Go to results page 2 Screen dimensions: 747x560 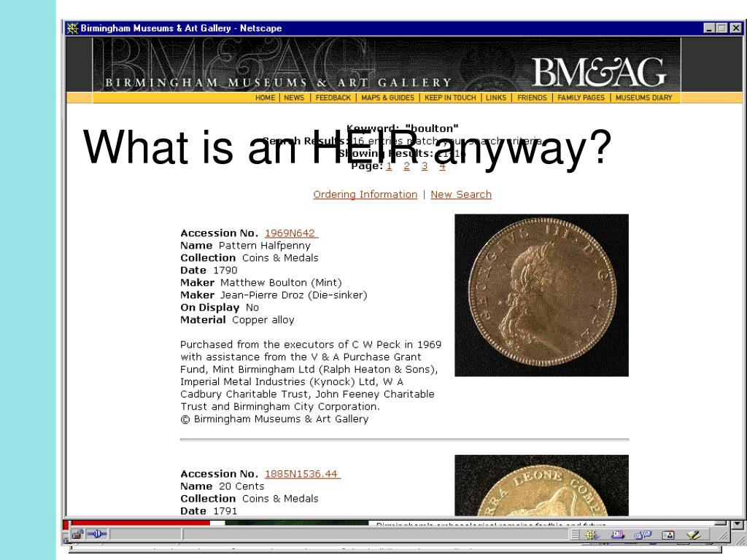click(x=406, y=166)
